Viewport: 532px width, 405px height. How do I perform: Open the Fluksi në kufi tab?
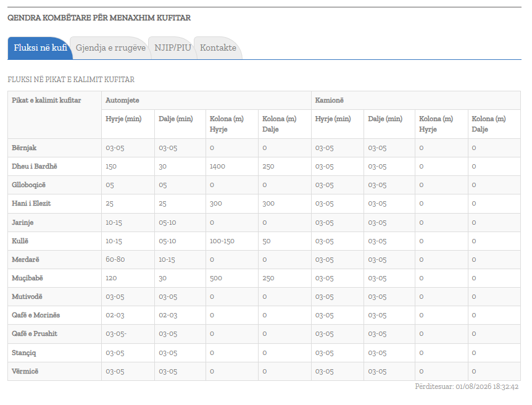coord(40,48)
